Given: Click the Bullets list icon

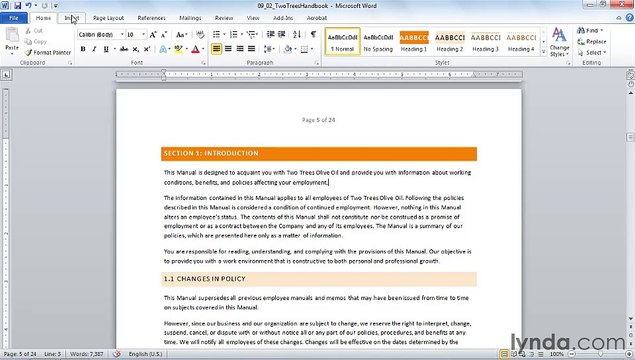Looking at the screenshot, I should pyautogui.click(x=217, y=35).
